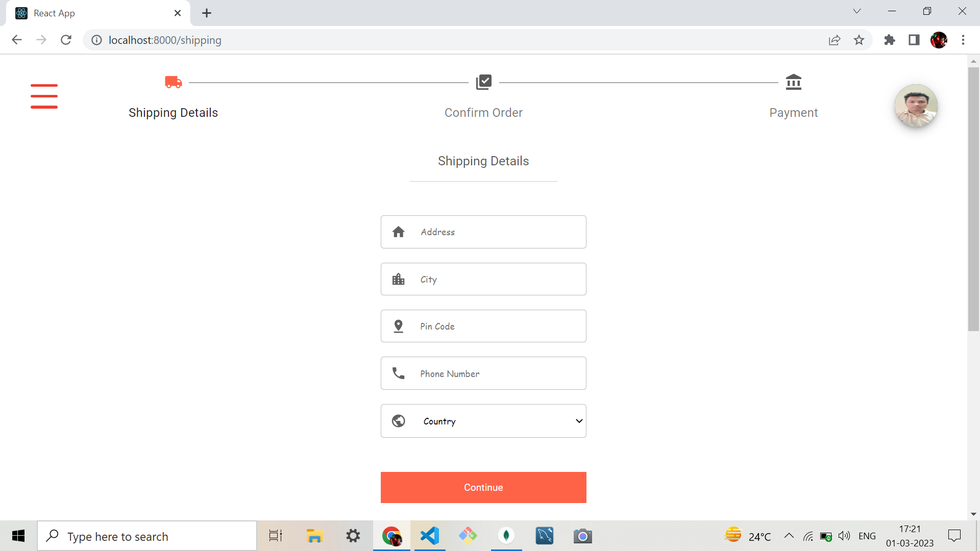
Task: Click the Confirm Order checkmark icon
Action: tap(483, 82)
